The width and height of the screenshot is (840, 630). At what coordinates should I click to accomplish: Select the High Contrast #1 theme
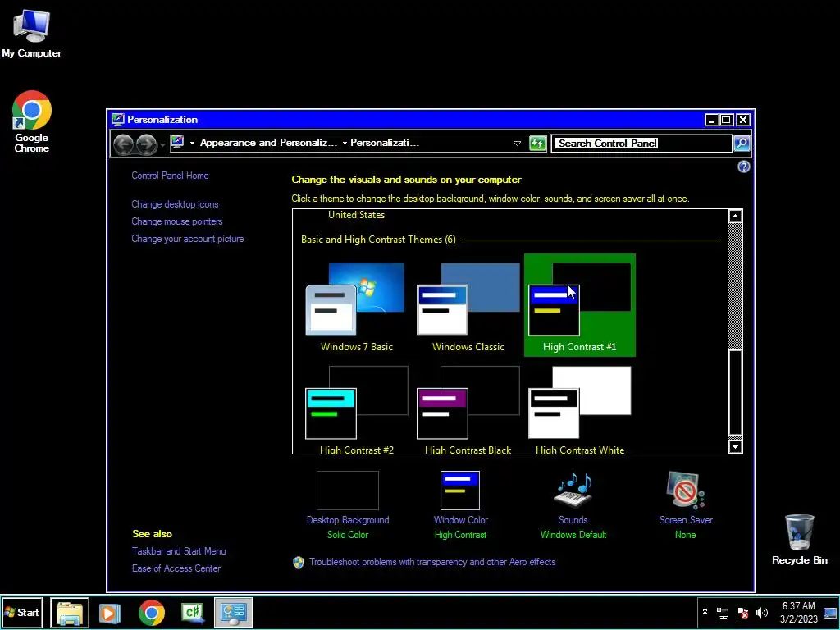coord(580,305)
